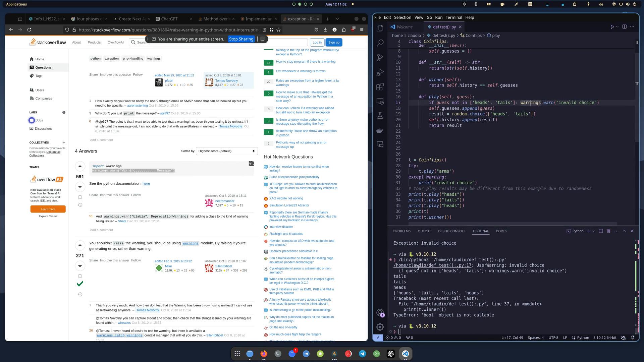Toggle the answer upvote for 591 answer

coord(79,166)
